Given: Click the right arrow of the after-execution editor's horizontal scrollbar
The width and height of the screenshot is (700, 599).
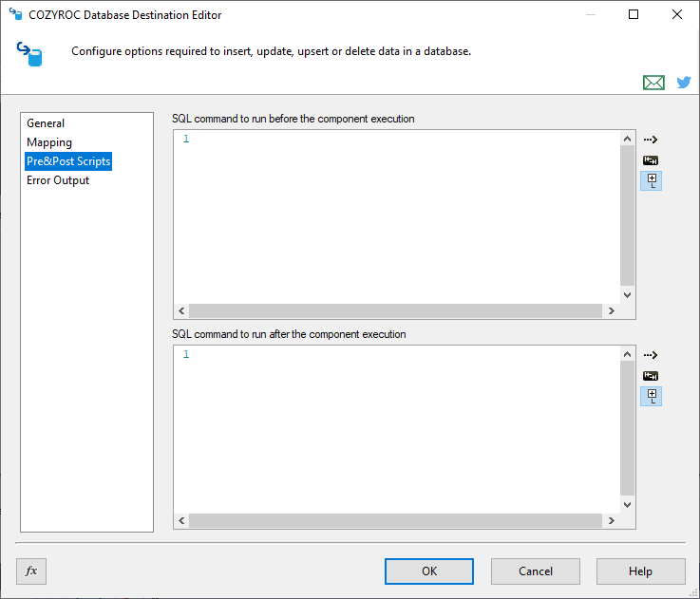Looking at the screenshot, I should (611, 520).
